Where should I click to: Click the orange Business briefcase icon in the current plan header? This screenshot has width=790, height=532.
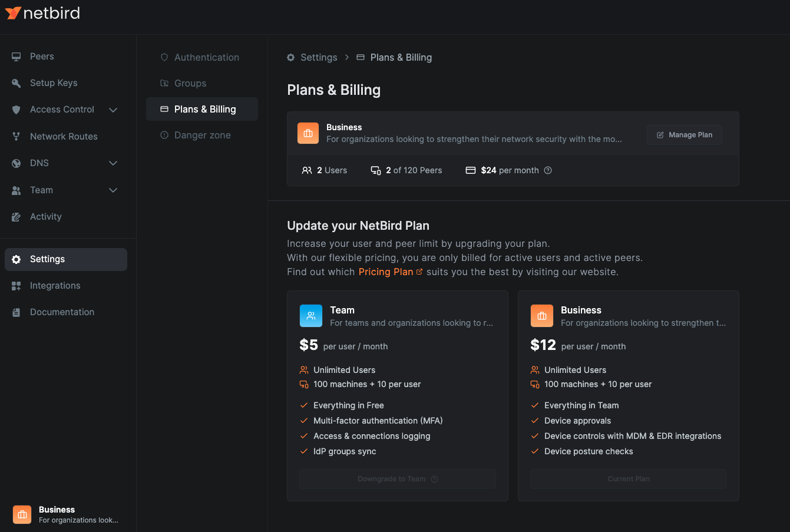[308, 133]
